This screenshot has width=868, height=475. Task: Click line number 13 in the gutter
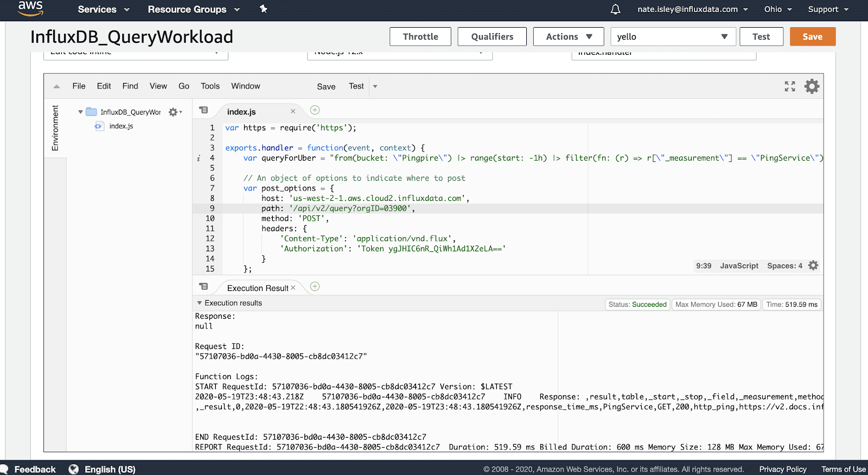[x=210, y=249]
